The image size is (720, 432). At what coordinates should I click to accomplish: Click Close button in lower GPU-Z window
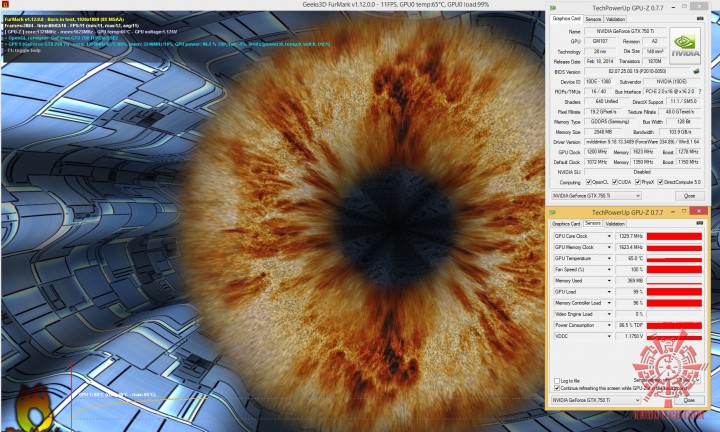(689, 400)
